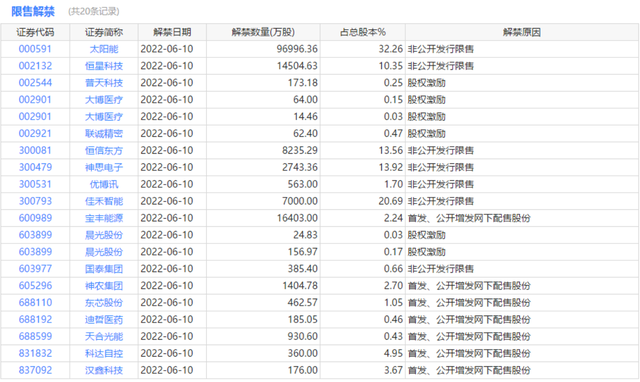The height and width of the screenshot is (382, 640).
Task: Click the 限售解禁 section title
Action: (33, 11)
